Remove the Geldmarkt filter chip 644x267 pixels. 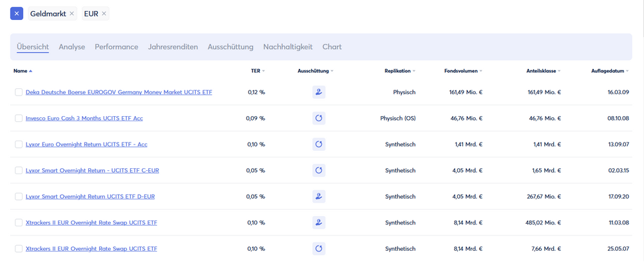point(71,14)
